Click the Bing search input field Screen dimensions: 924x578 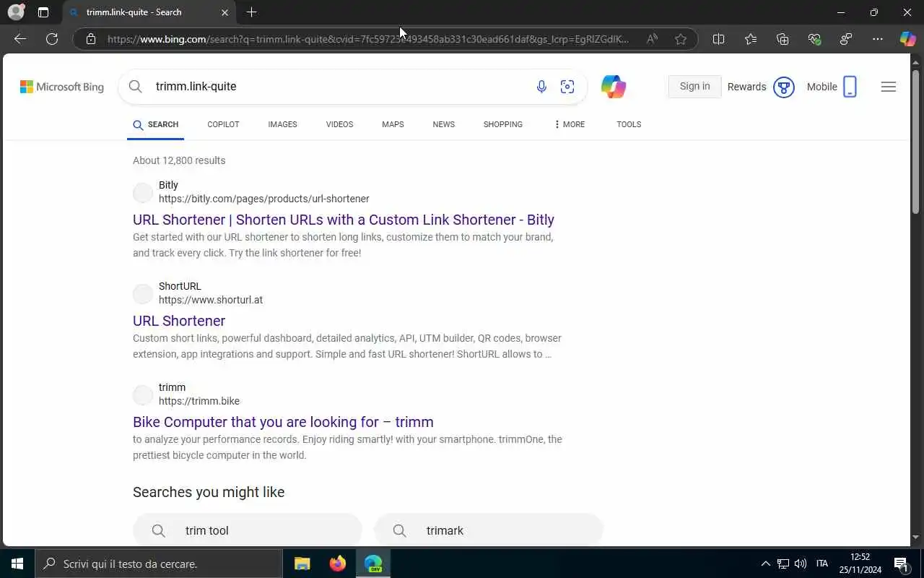(x=339, y=87)
